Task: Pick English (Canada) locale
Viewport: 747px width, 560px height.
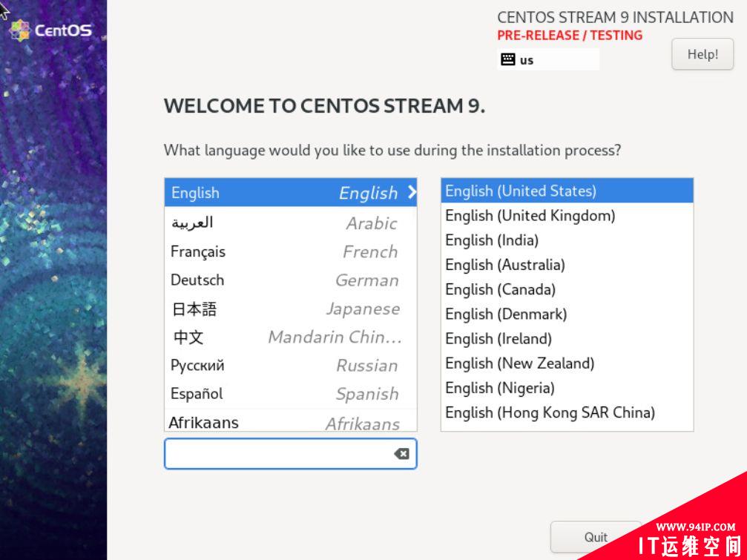Action: pos(567,289)
